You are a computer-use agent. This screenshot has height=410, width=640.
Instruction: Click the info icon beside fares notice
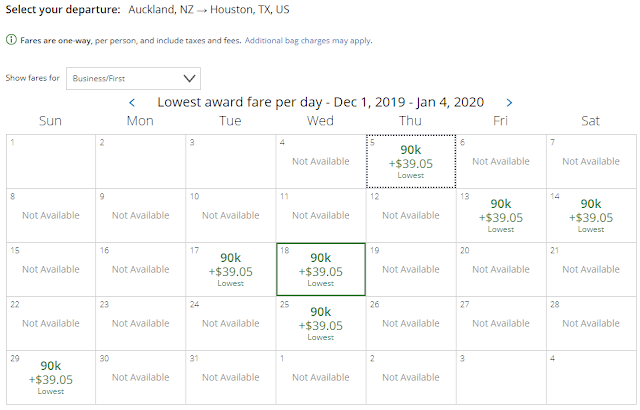(x=10, y=40)
